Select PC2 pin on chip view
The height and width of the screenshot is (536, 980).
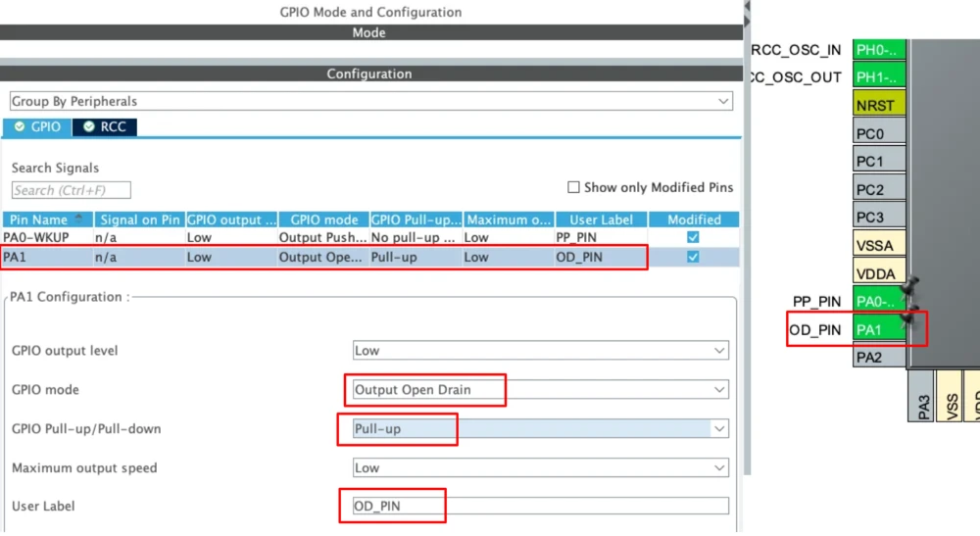click(879, 189)
